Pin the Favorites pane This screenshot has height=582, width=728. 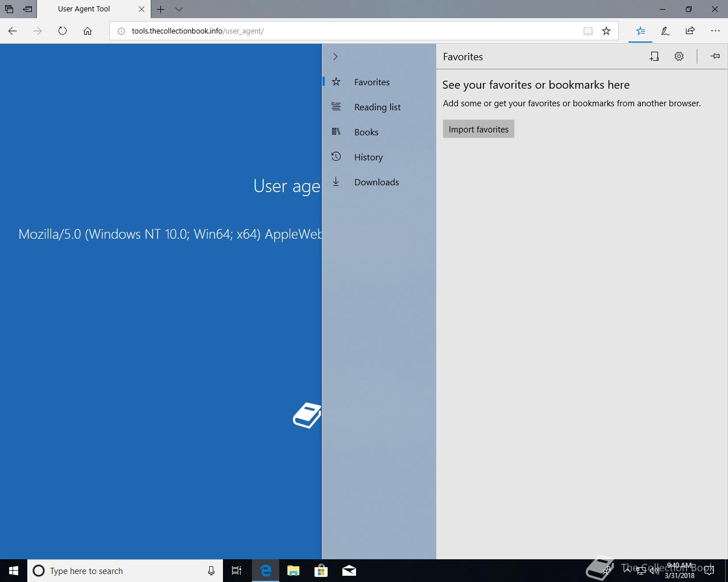pyautogui.click(x=715, y=56)
